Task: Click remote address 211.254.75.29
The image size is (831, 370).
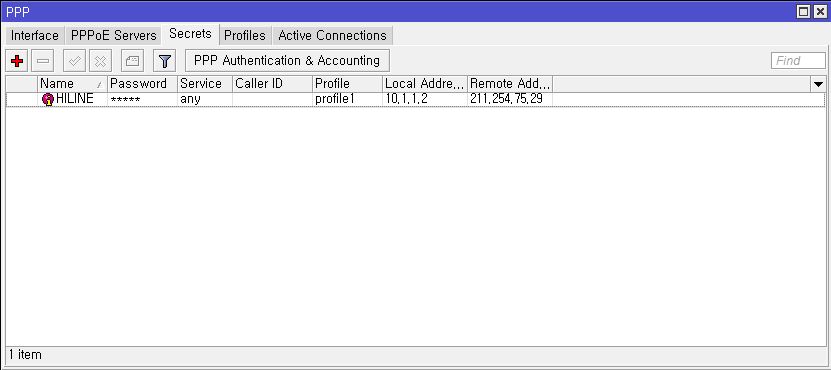Action: [x=510, y=100]
